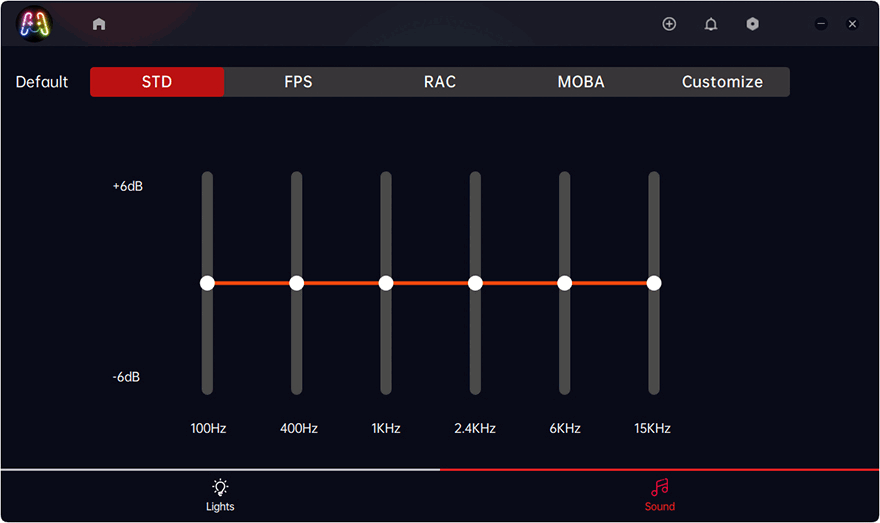Close the application window
The image size is (880, 523).
[852, 24]
